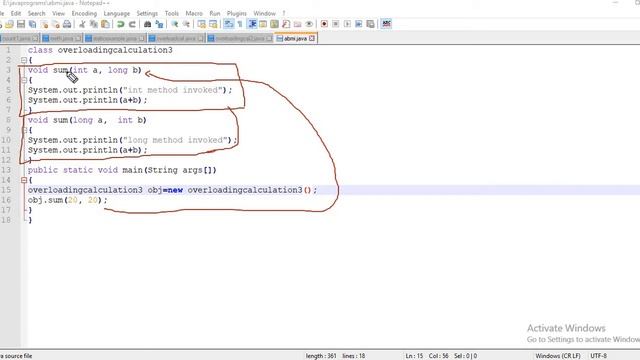Open the View menu
640x360 pixels.
[58, 13]
